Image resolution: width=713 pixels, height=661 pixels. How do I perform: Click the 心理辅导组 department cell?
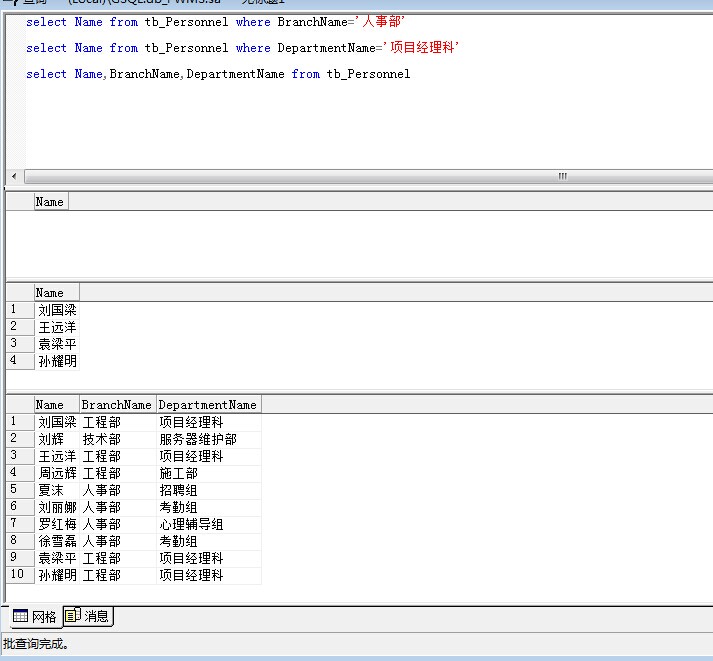tap(209, 524)
